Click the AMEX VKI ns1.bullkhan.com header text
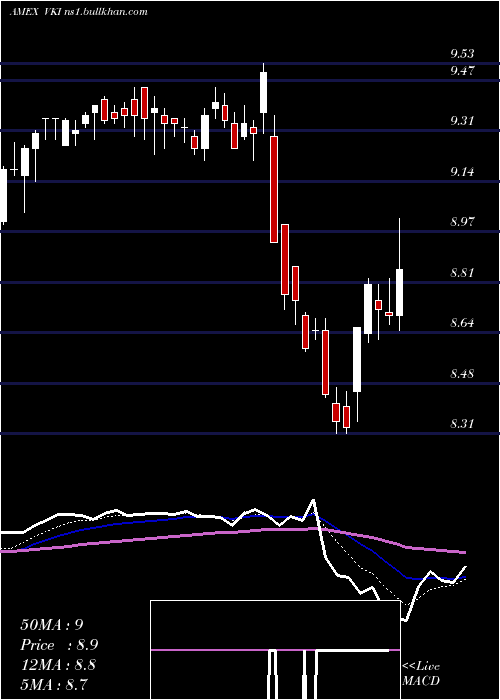Viewport: 500px width, 700px height. pos(78,12)
